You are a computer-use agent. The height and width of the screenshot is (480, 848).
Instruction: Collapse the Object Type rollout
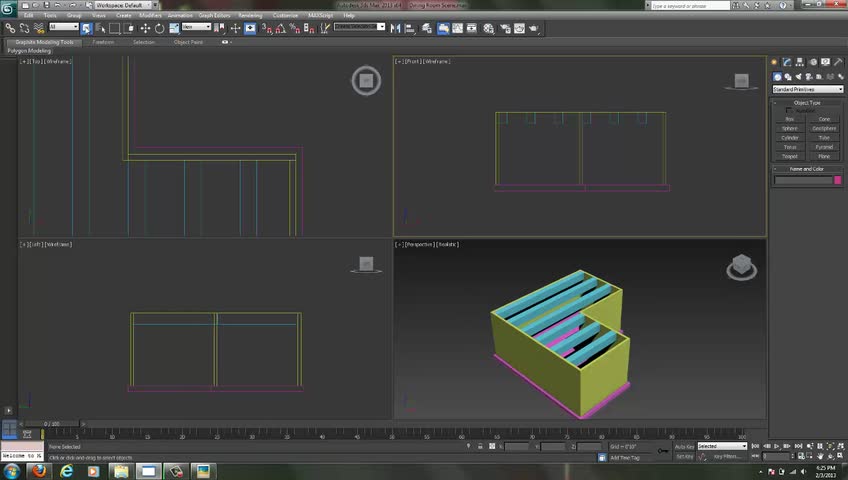pyautogui.click(x=807, y=102)
